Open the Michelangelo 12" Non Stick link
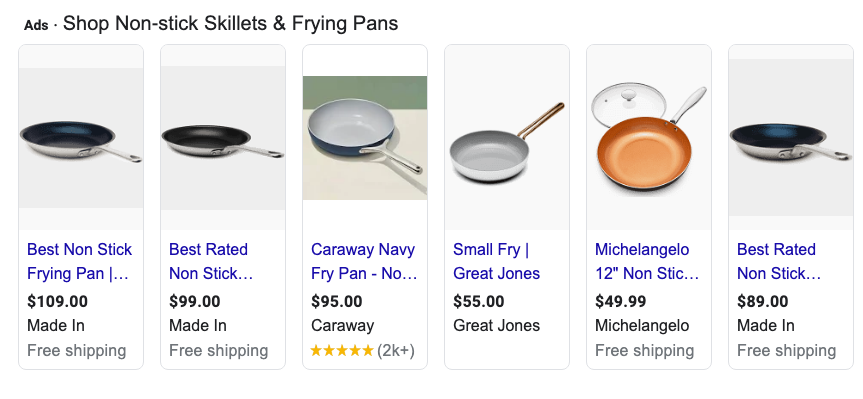Image resolution: width=863 pixels, height=399 pixels. click(x=647, y=261)
